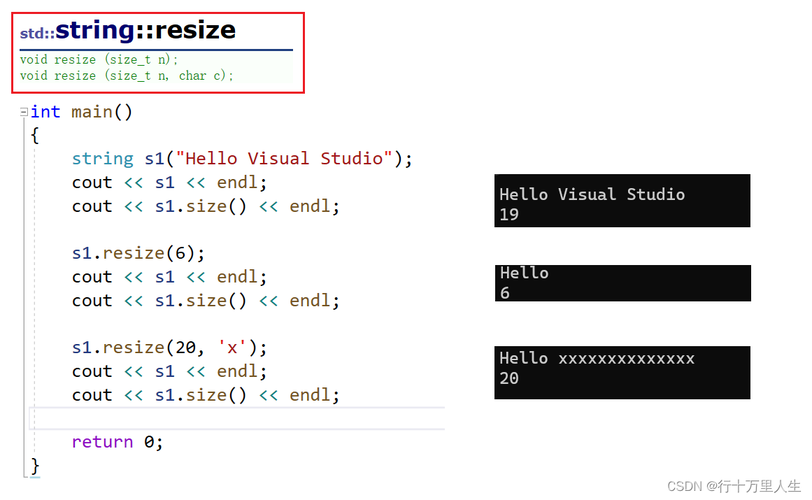Click the std::string::resize heading
Image resolution: width=812 pixels, height=500 pixels.
pos(128,31)
